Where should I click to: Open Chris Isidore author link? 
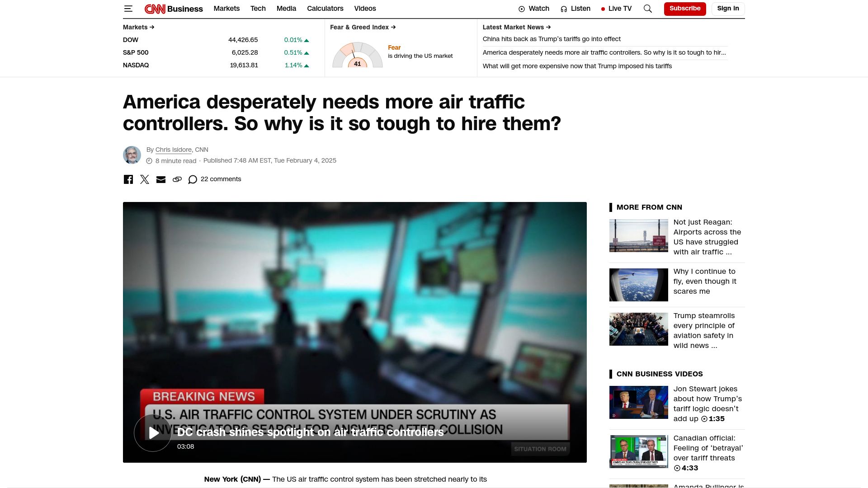[x=174, y=150]
